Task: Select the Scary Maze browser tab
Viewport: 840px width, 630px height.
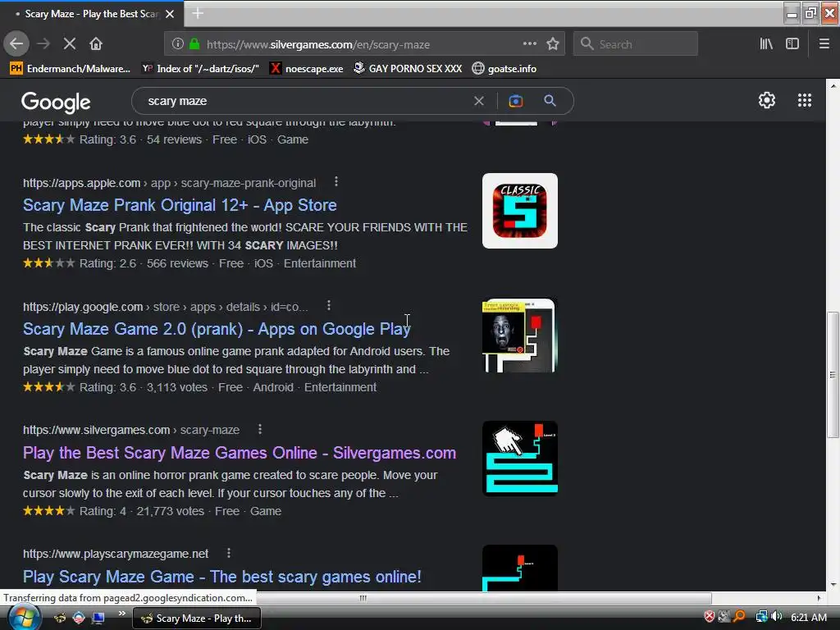Action: (x=91, y=14)
